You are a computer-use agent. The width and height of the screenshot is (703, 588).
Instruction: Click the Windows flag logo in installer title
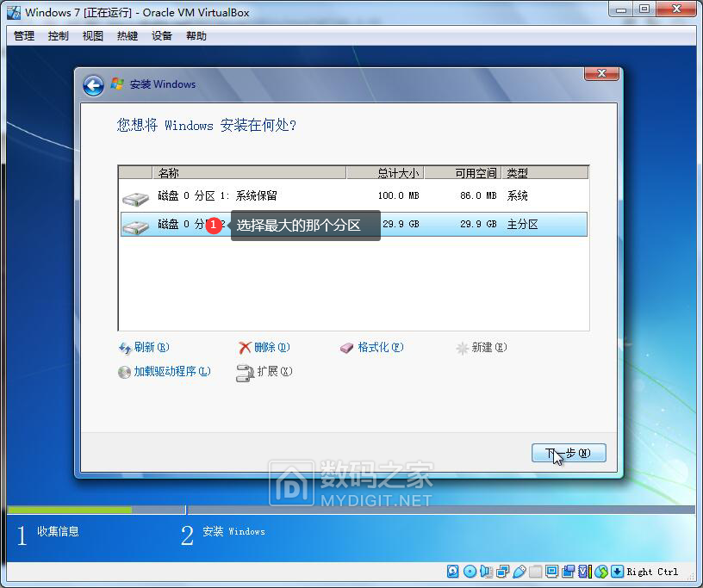(x=117, y=84)
